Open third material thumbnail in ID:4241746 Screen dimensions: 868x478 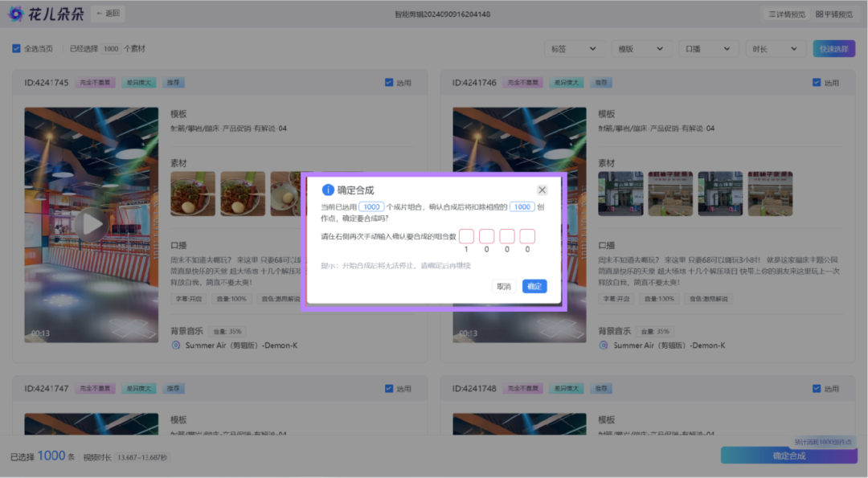720,194
